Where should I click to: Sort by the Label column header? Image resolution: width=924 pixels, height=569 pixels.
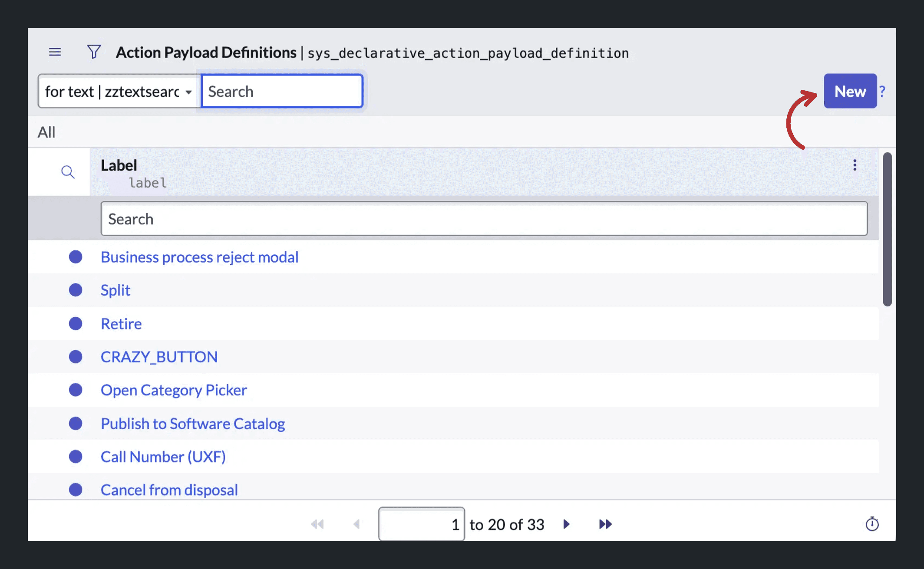pos(119,165)
